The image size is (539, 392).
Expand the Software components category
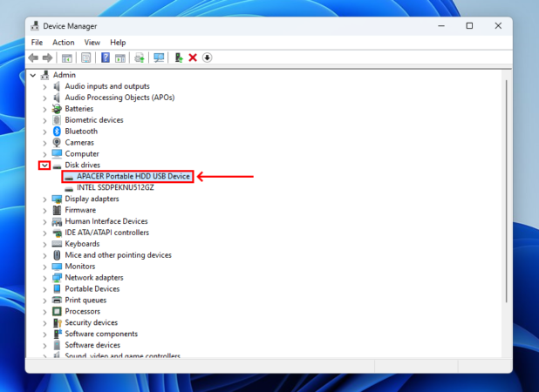(44, 335)
